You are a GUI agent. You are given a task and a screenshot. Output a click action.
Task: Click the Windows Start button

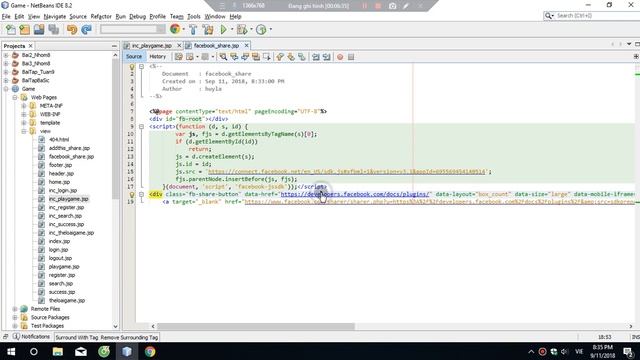pyautogui.click(x=11, y=351)
